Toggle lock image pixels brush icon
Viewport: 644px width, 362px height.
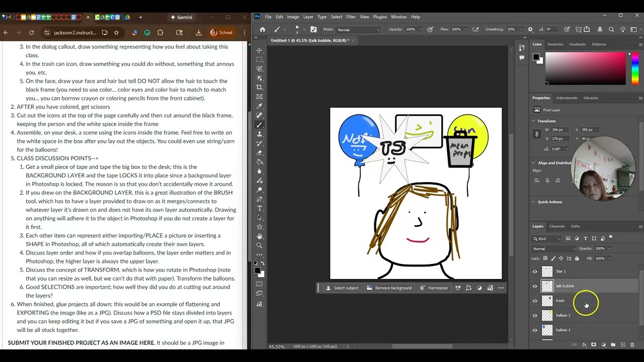pyautogui.click(x=553, y=258)
